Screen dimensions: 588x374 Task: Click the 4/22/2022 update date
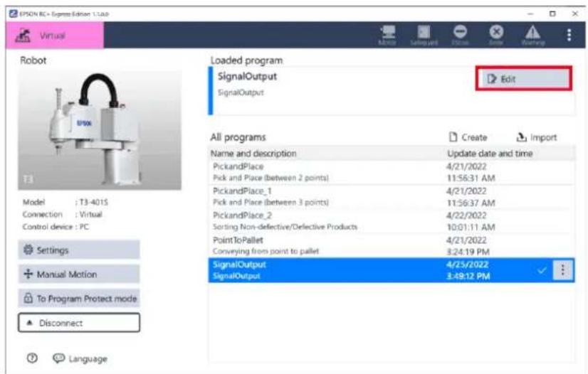point(466,215)
